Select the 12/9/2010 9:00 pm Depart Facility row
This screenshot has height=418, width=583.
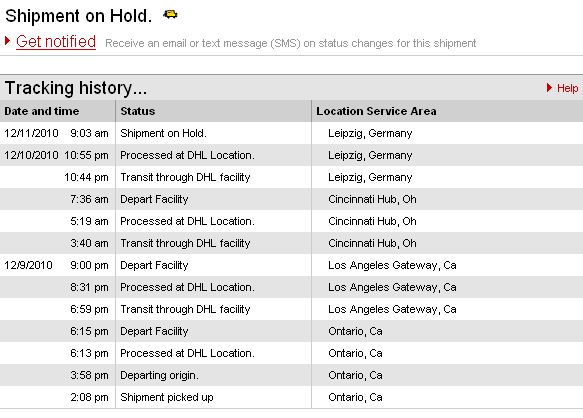(x=292, y=265)
